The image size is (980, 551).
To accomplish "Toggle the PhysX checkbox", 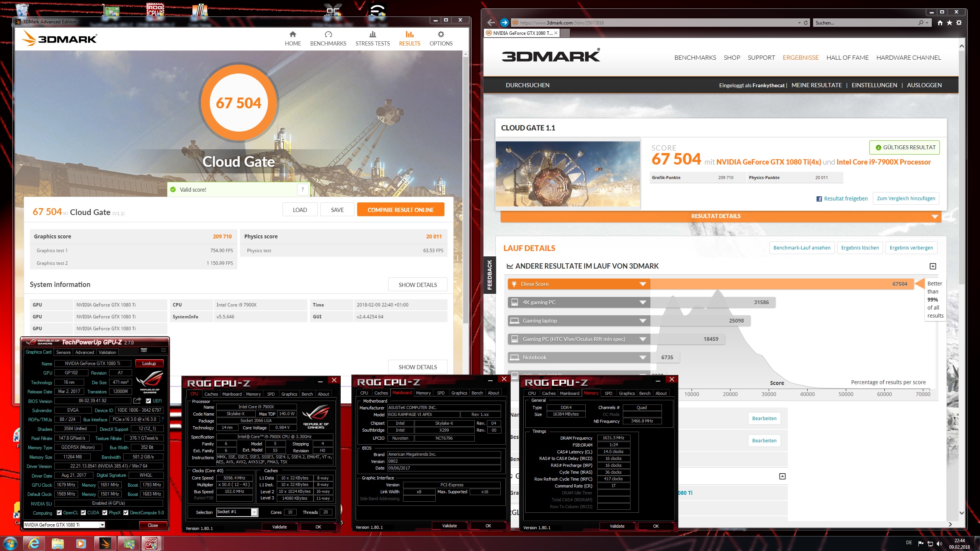I will [x=105, y=513].
